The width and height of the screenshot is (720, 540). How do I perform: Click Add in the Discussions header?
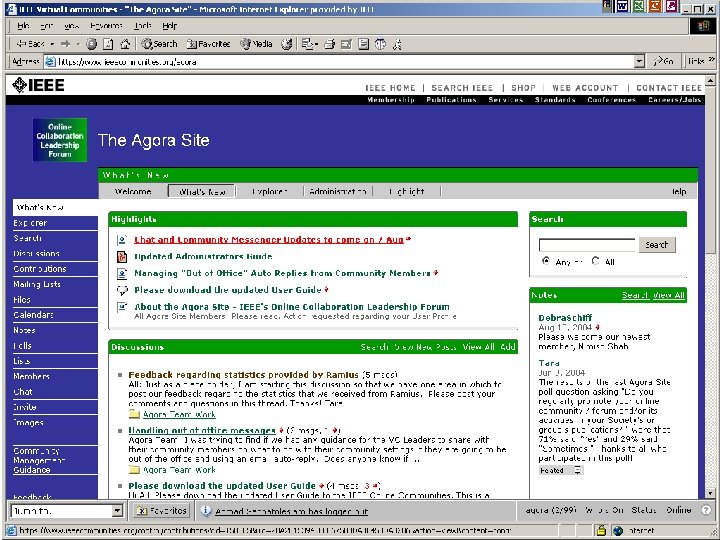click(508, 347)
